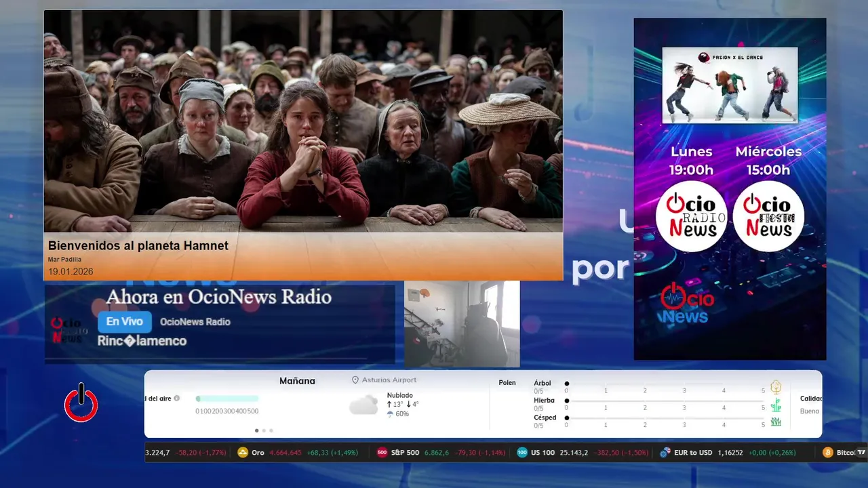868x488 pixels.
Task: Click the OcioNews Fiesta round logo
Action: pyautogui.click(x=768, y=216)
